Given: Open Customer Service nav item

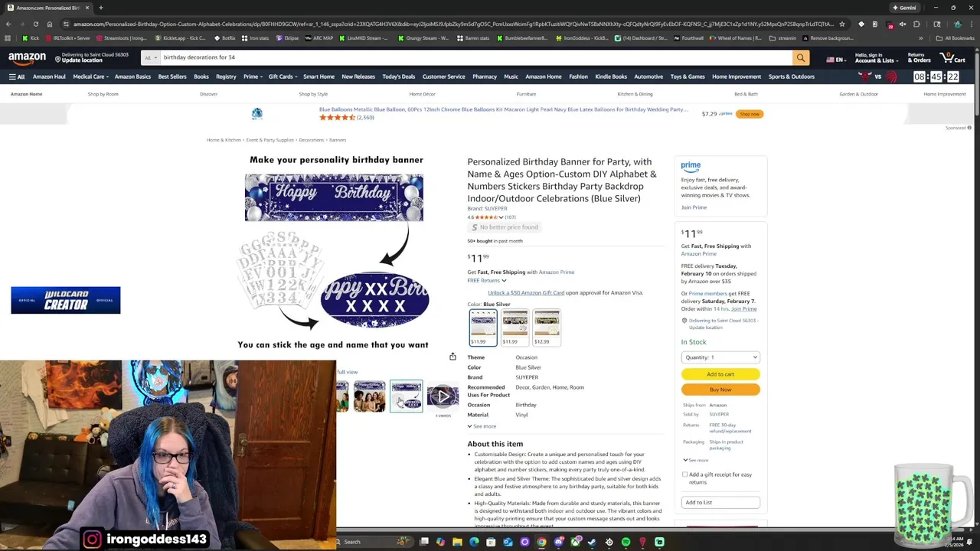Looking at the screenshot, I should (x=443, y=77).
